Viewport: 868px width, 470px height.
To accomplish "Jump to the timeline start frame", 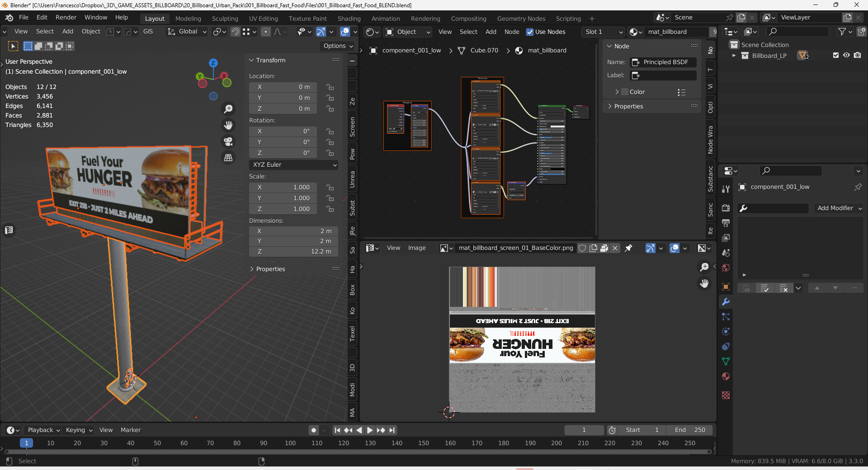I will tap(337, 430).
